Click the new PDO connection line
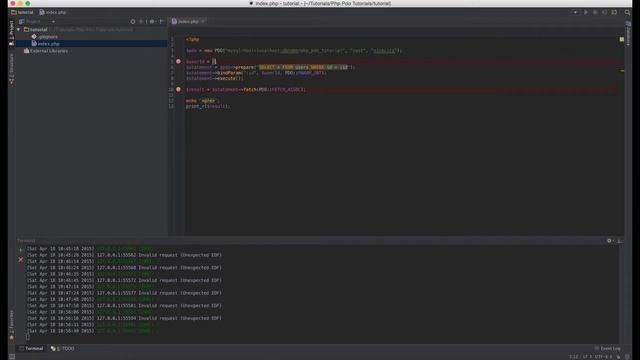The height and width of the screenshot is (360, 640). tap(294, 51)
